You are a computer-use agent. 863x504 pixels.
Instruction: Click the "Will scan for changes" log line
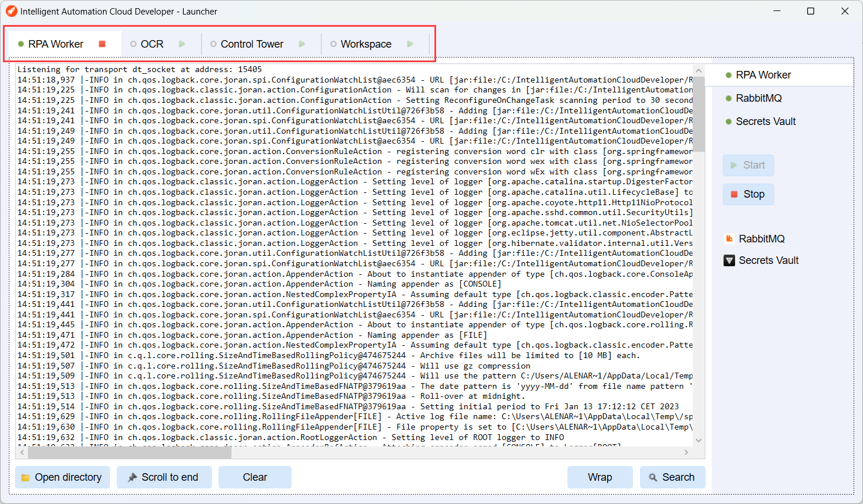(x=355, y=90)
